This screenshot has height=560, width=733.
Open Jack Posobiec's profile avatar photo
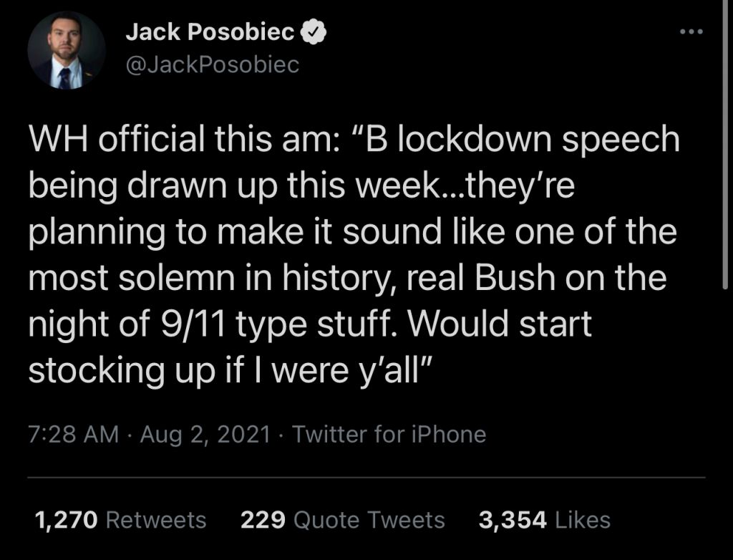tap(67, 51)
